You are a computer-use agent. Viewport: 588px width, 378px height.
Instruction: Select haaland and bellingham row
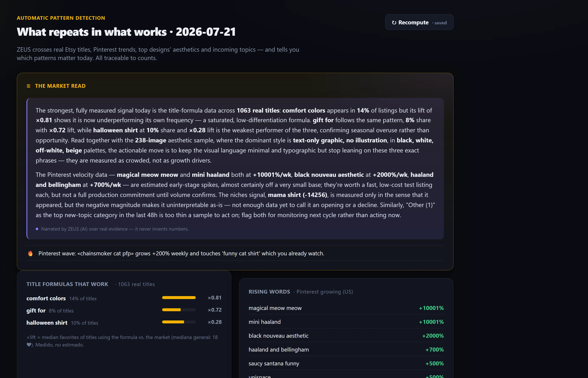coord(346,349)
